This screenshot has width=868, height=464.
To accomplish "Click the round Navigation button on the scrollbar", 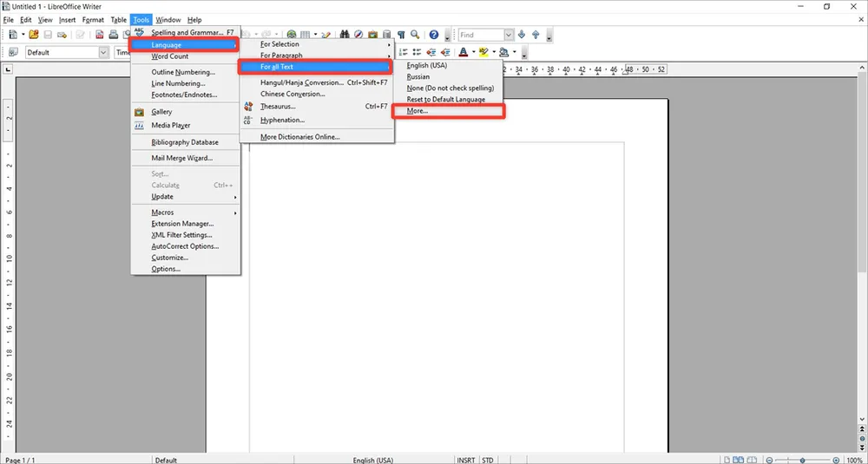I will click(862, 438).
